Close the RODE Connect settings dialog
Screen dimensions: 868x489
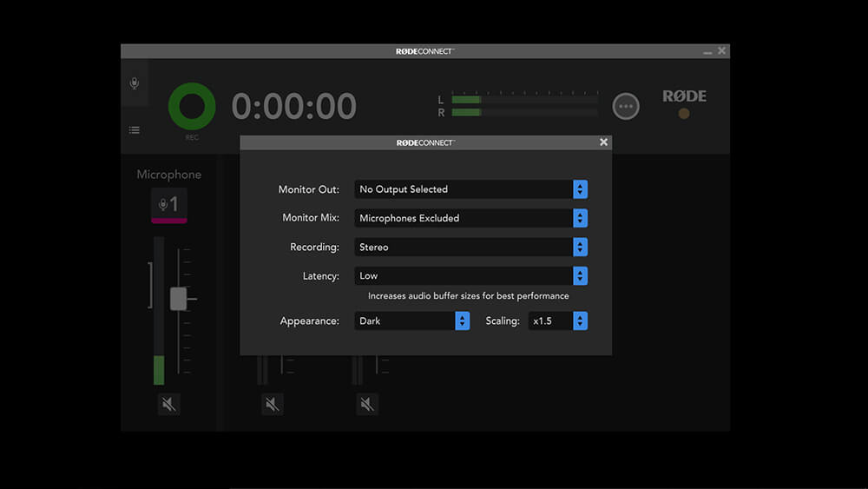[x=603, y=142]
